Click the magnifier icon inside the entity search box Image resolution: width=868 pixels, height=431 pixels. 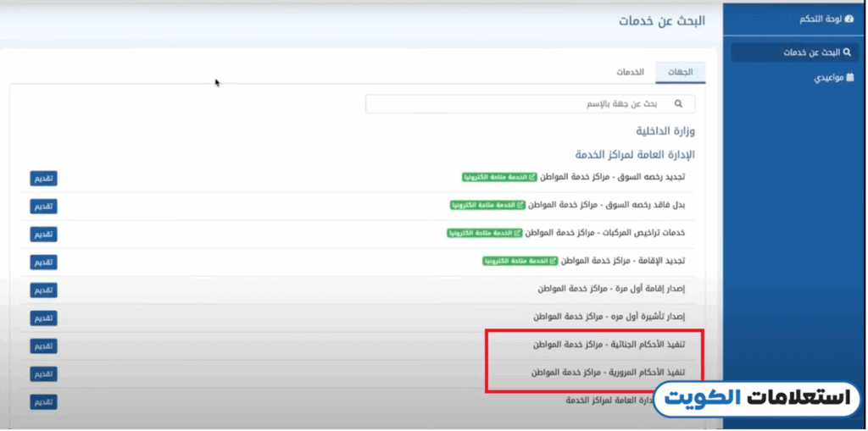pos(678,103)
